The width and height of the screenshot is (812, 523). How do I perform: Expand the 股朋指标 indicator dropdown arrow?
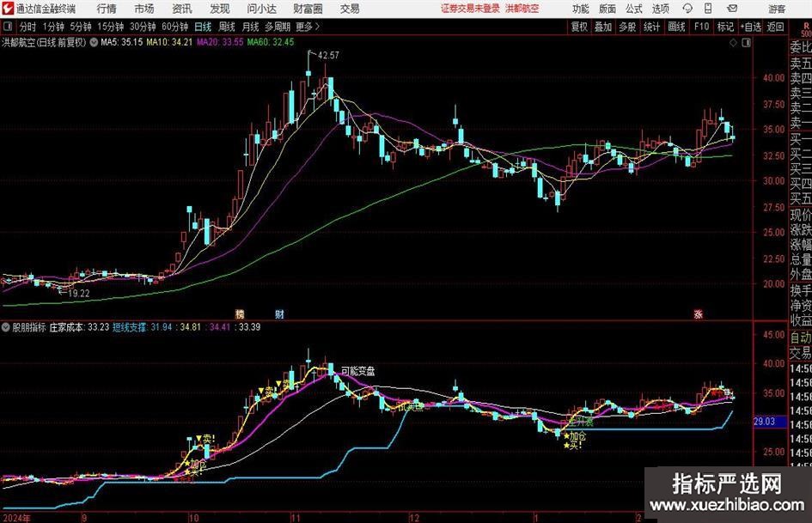6,327
